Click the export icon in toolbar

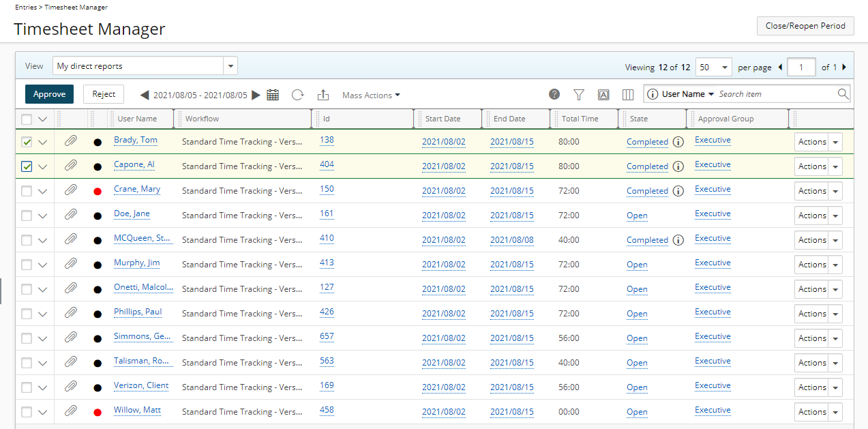[x=323, y=95]
